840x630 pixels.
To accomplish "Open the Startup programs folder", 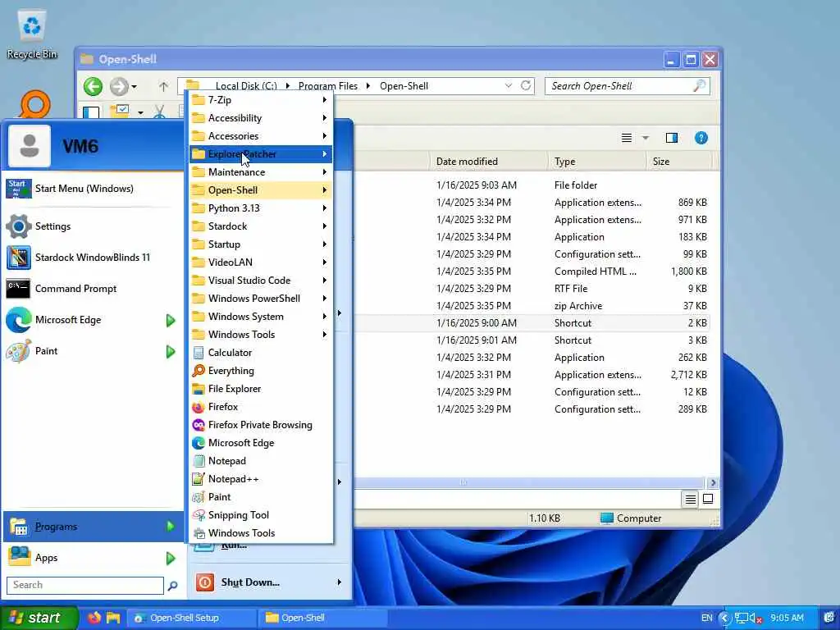I will tap(261, 244).
